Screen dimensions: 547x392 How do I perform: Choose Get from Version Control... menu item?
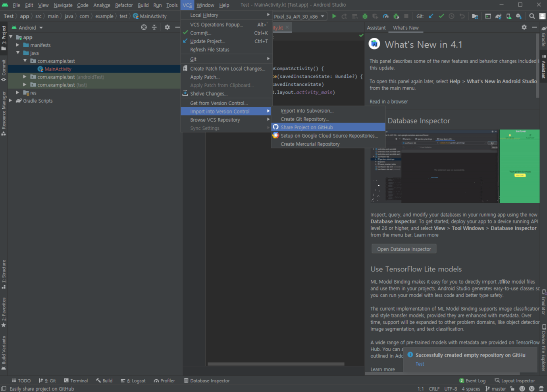(x=226, y=103)
